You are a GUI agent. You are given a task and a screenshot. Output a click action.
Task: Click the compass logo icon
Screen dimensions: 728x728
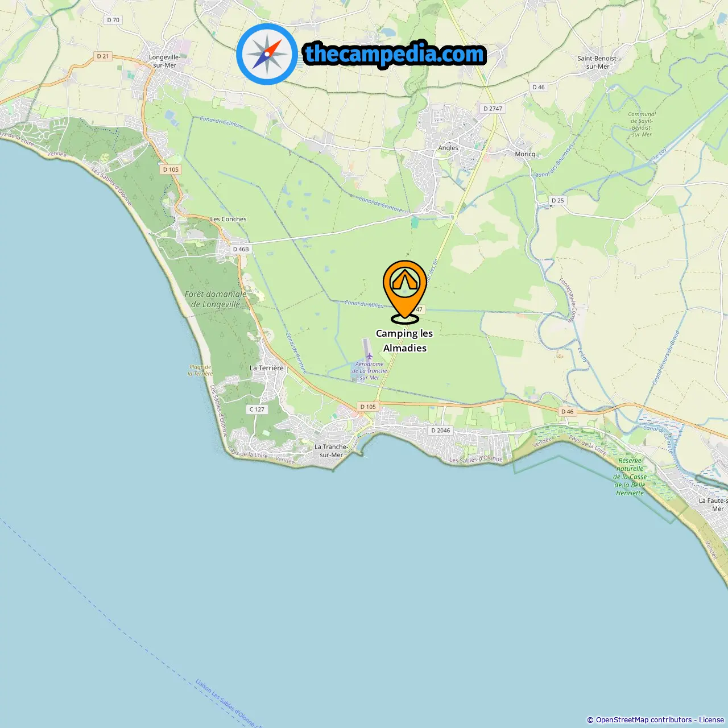tap(267, 54)
